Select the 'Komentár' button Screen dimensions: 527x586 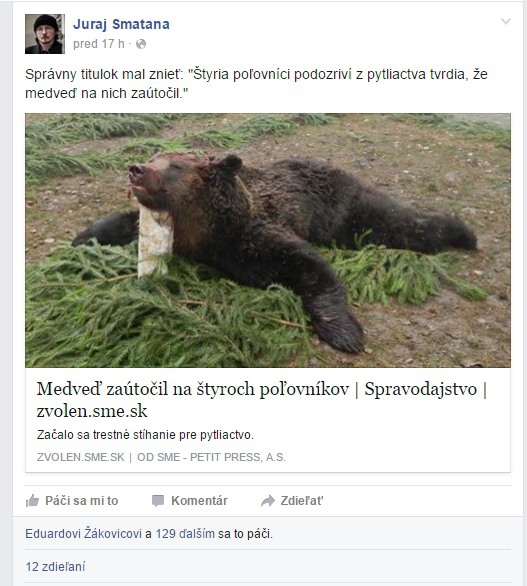(x=190, y=500)
